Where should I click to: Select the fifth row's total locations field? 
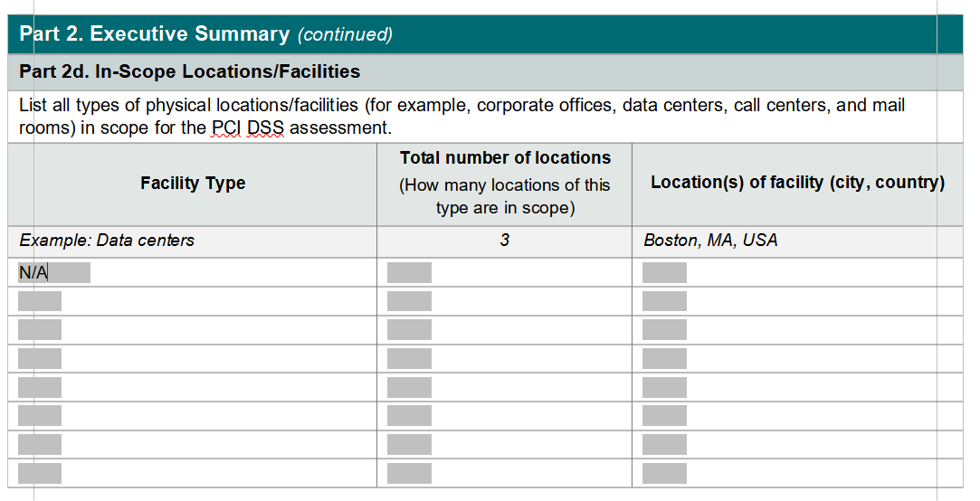point(409,387)
